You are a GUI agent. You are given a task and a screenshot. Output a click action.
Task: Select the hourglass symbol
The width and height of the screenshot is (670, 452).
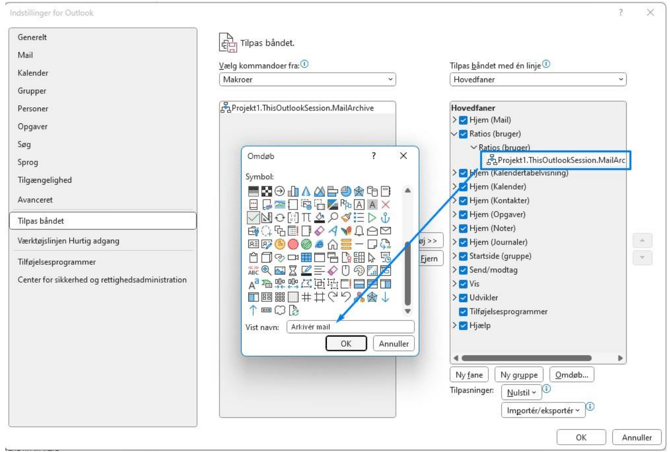coord(293,270)
